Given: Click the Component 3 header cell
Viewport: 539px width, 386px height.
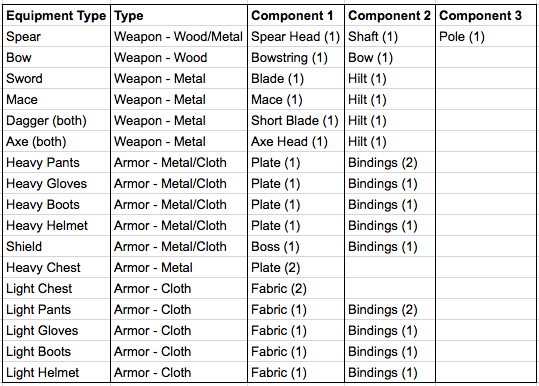Looking at the screenshot, I should coord(485,16).
